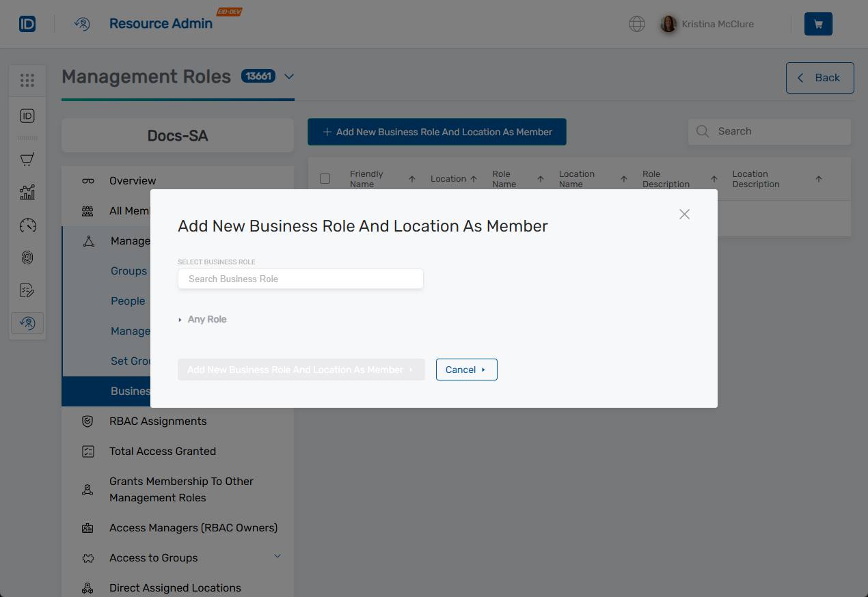Select the ID badge icon in sidebar
The width and height of the screenshot is (868, 597).
(x=27, y=116)
